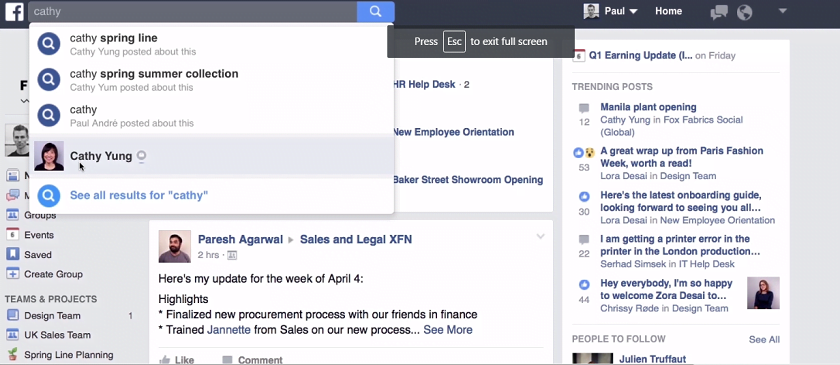Viewport: 840px width, 365px height.
Task: Click the "2 hrs" timestamp on the post
Action: 208,255
